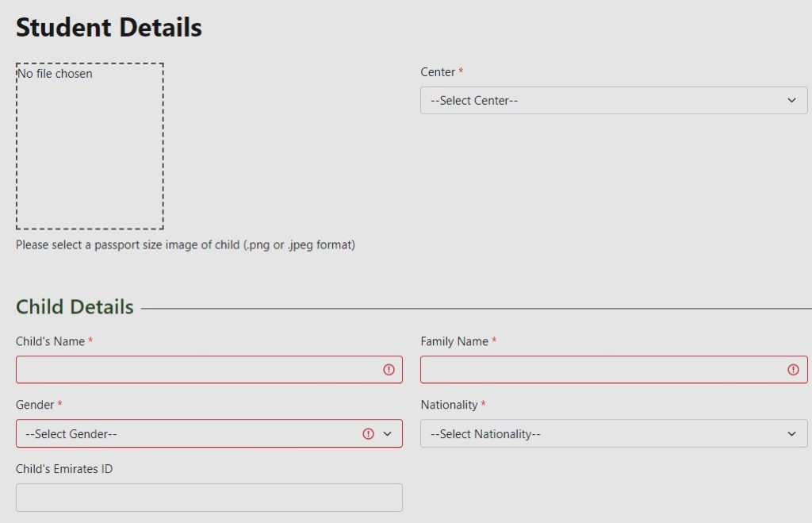Click the Center field label
The width and height of the screenshot is (812, 523).
pyautogui.click(x=438, y=72)
